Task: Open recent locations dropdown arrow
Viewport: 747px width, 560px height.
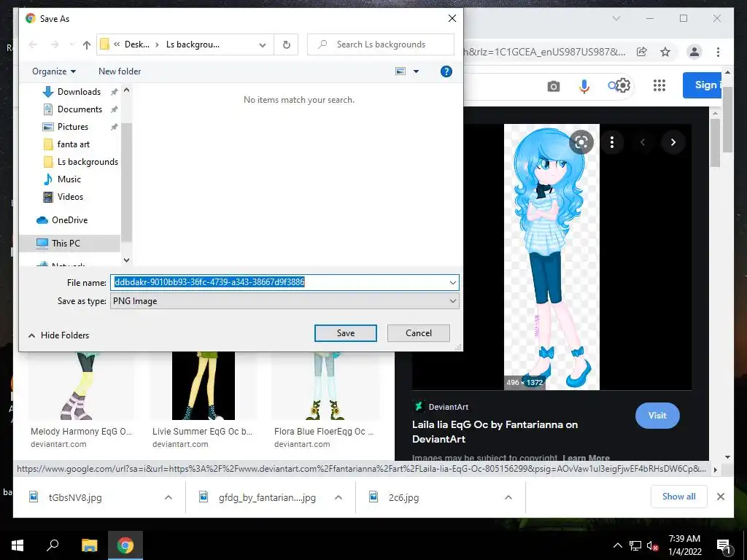Action: [x=71, y=44]
